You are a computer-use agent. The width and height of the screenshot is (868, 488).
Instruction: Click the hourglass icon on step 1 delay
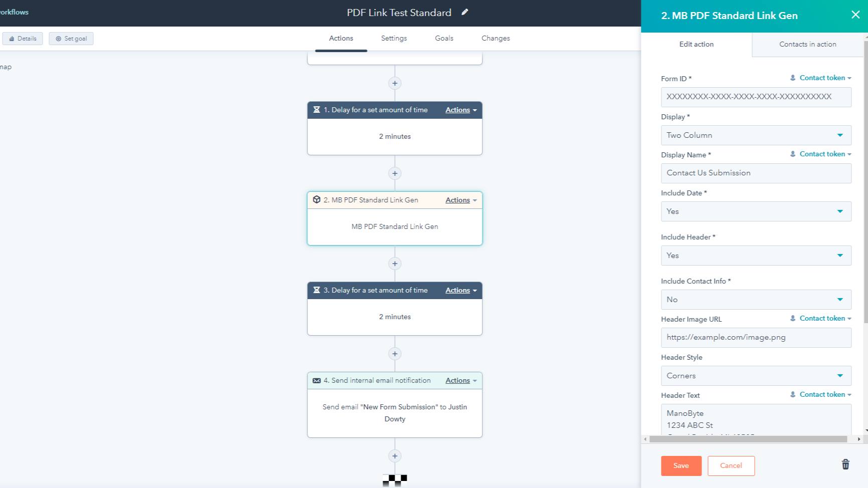point(317,110)
